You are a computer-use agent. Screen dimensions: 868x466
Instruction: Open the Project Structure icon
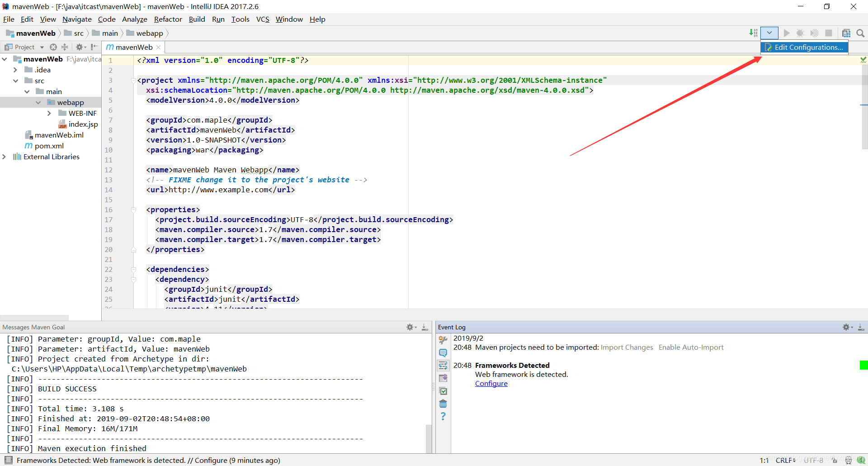tap(846, 33)
